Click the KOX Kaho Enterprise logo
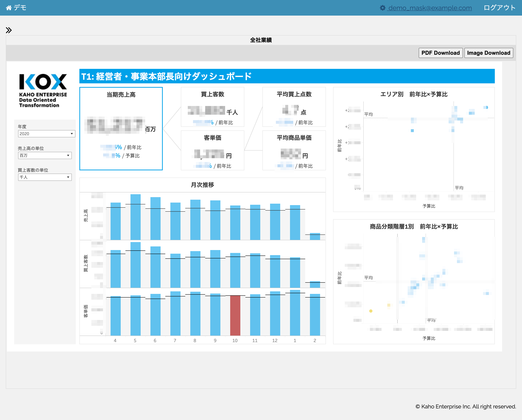Image resolution: width=522 pixels, height=420 pixels. [43, 90]
